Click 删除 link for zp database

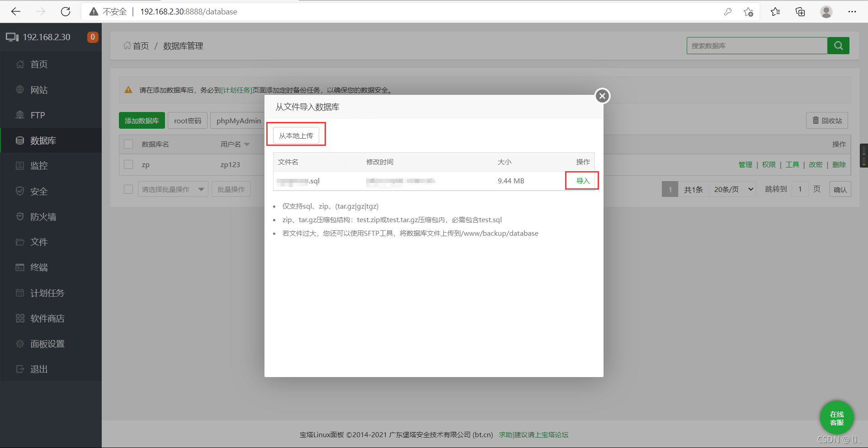(839, 164)
